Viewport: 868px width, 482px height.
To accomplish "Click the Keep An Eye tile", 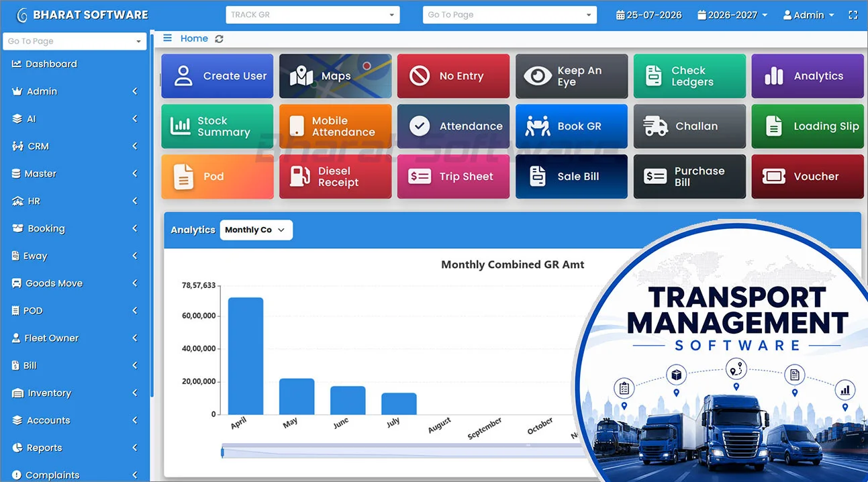I will coord(571,76).
